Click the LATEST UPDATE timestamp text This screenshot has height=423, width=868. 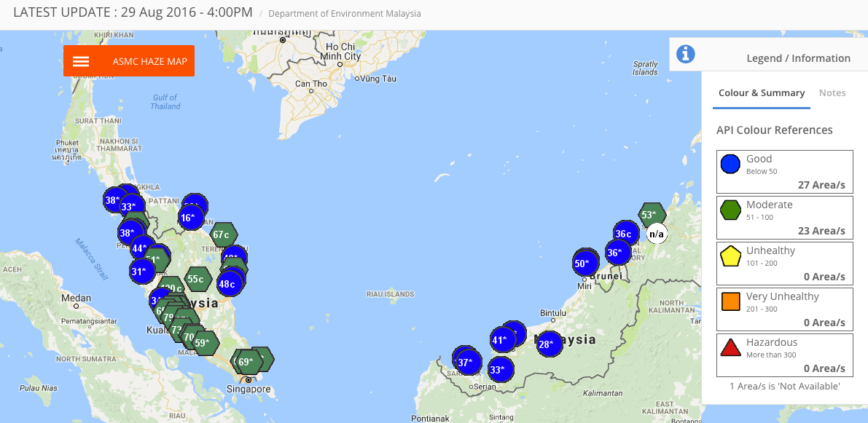(x=133, y=12)
